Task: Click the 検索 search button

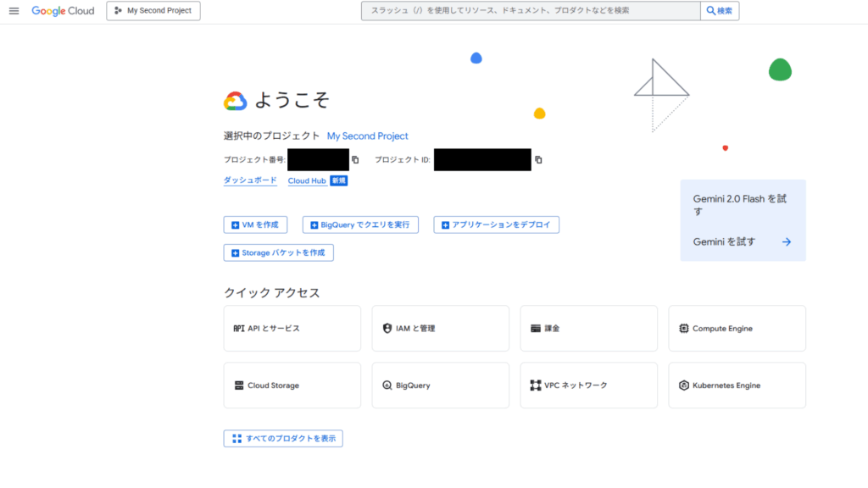Action: pyautogui.click(x=720, y=10)
